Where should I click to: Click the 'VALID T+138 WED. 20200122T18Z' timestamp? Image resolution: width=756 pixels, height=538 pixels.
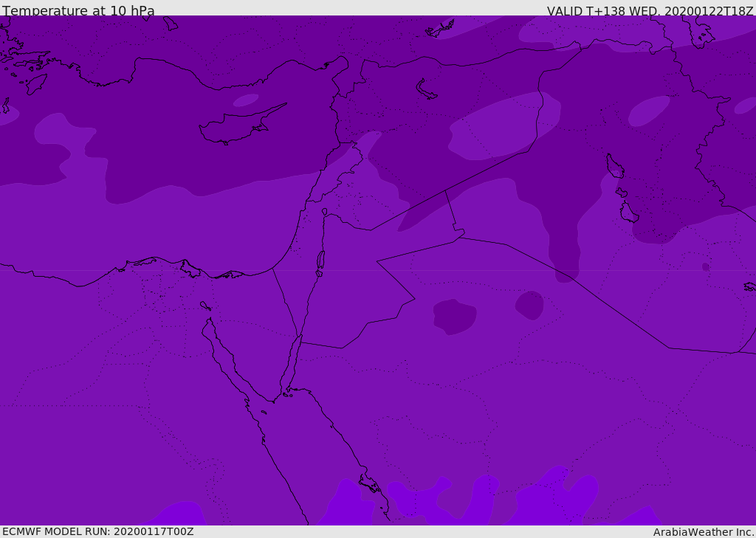pos(650,10)
